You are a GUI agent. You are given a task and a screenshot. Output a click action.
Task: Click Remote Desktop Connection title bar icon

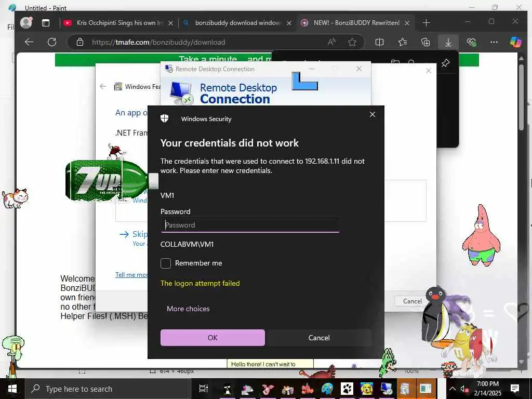point(169,69)
